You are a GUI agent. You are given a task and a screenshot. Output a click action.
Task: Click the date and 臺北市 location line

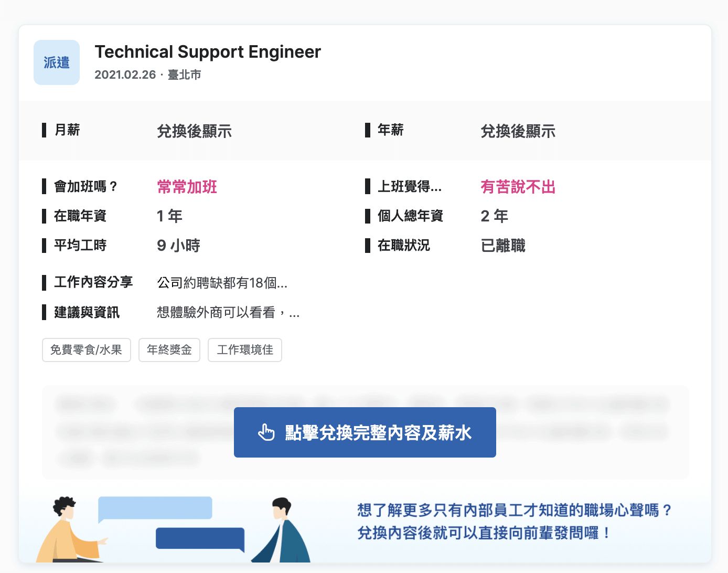148,75
